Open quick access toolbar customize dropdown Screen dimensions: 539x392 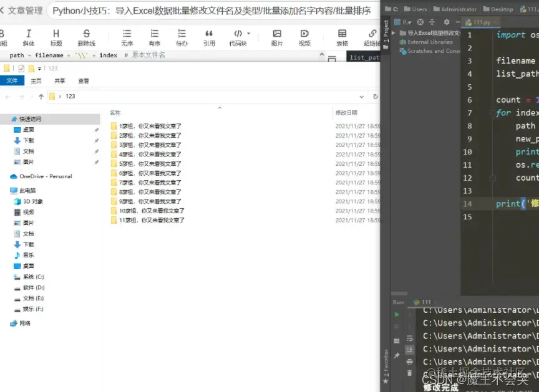39,69
